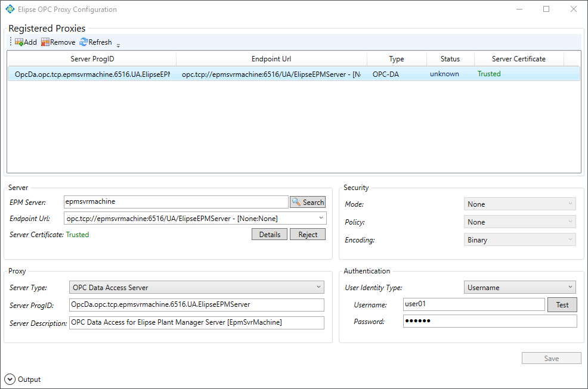Sort by the Server ProgID column header
This screenshot has height=389, width=588.
(92, 59)
